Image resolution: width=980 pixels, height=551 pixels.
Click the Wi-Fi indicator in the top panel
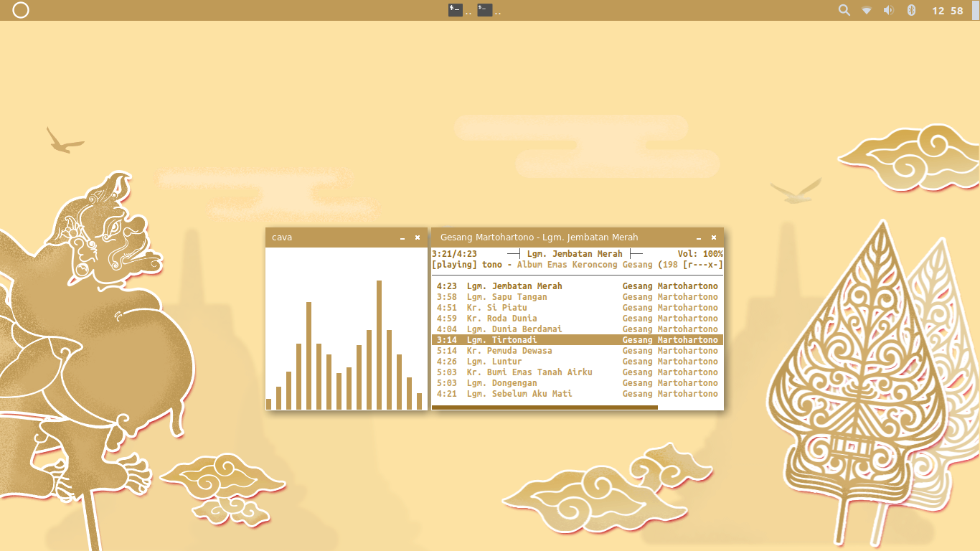[866, 10]
